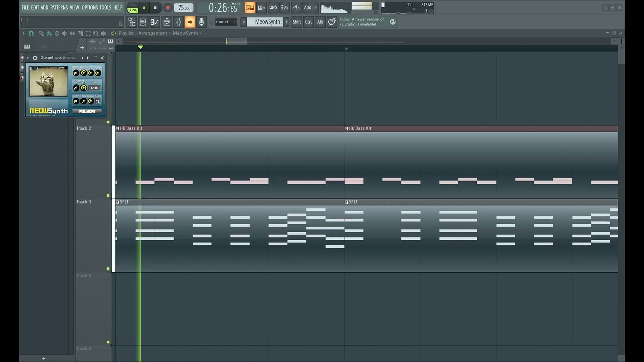Click the orange arrow toolbar icon
This screenshot has width=644, height=362.
[190, 22]
